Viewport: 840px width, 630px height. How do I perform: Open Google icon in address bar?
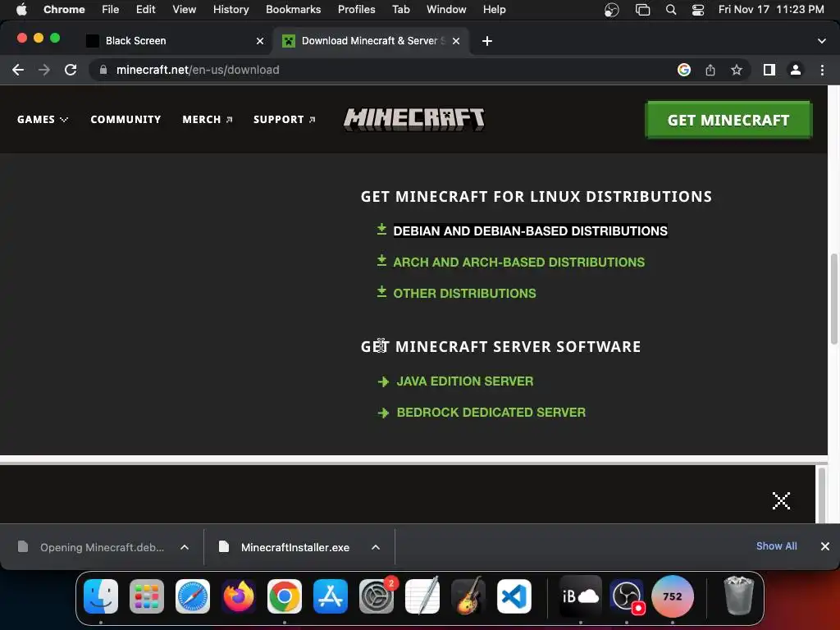tap(683, 70)
